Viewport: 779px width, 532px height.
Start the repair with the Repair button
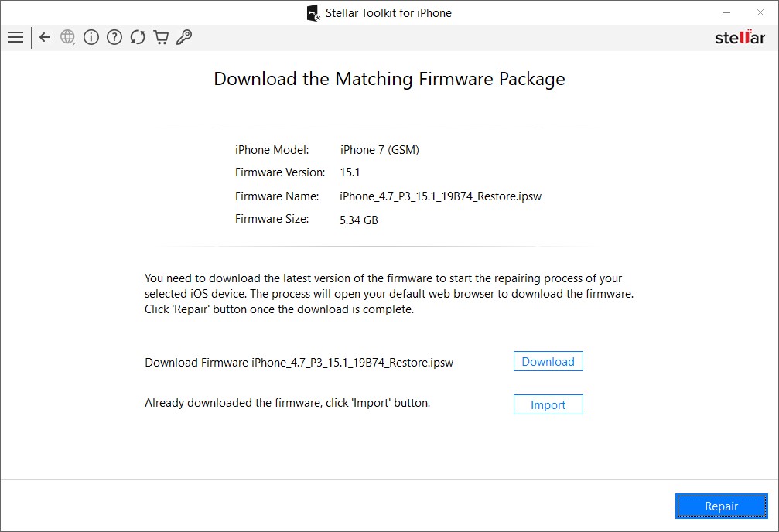pos(721,506)
